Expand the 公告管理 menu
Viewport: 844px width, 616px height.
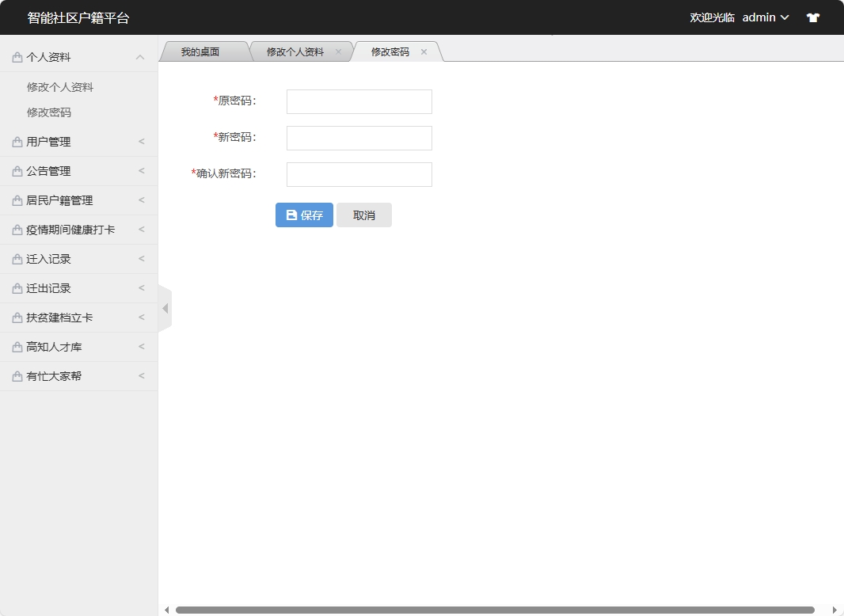pyautogui.click(x=142, y=171)
